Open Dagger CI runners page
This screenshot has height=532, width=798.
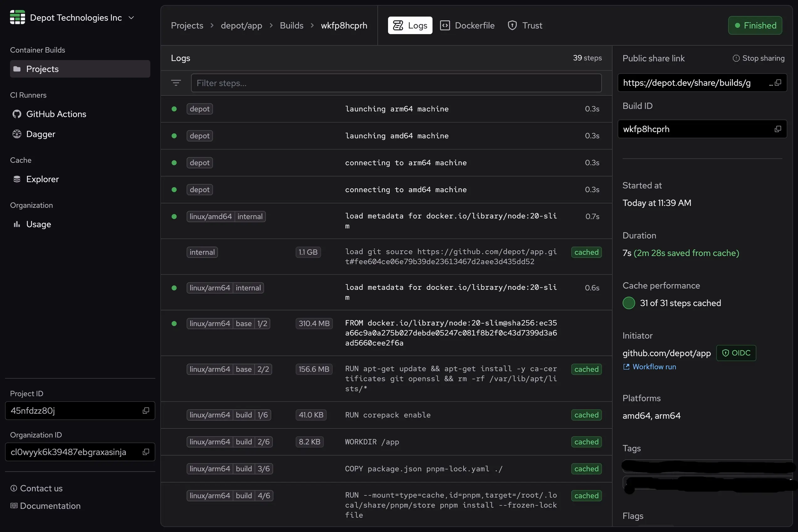pos(40,134)
